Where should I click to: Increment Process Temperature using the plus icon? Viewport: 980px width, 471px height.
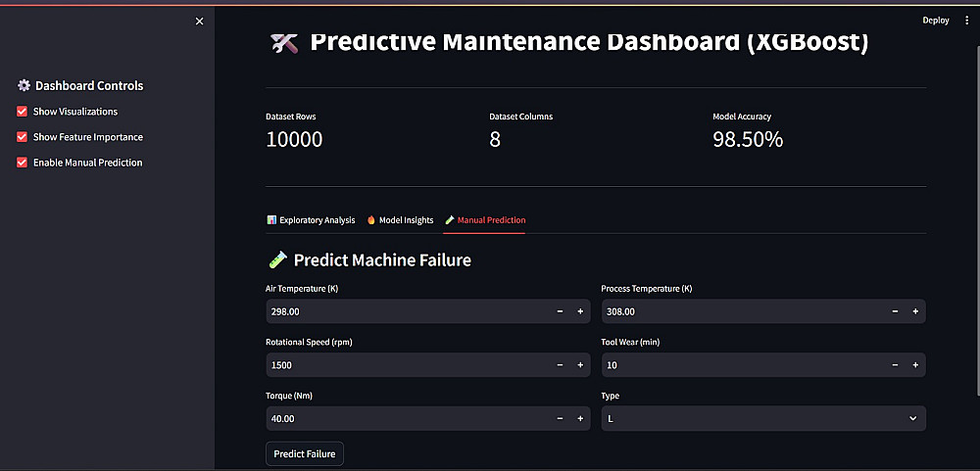pos(915,311)
